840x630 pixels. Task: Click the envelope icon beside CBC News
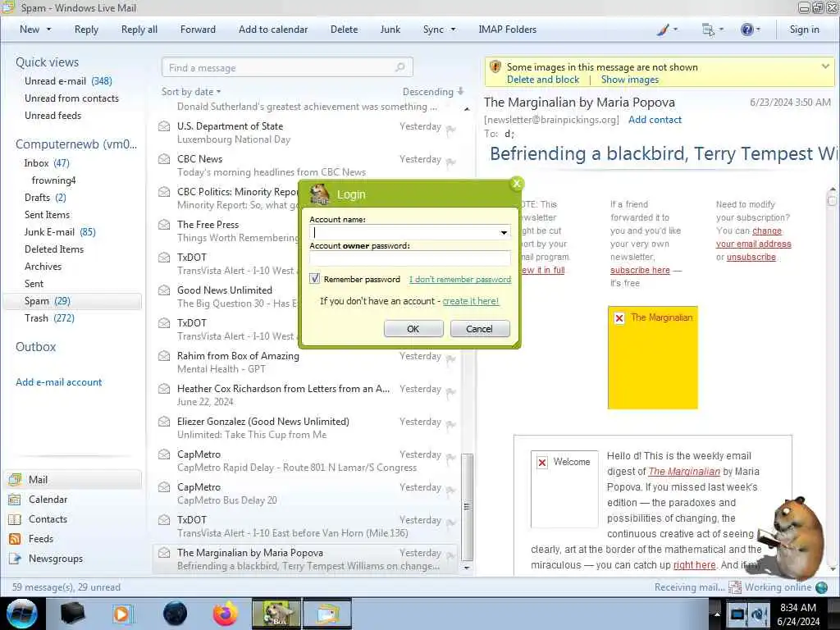pos(164,159)
